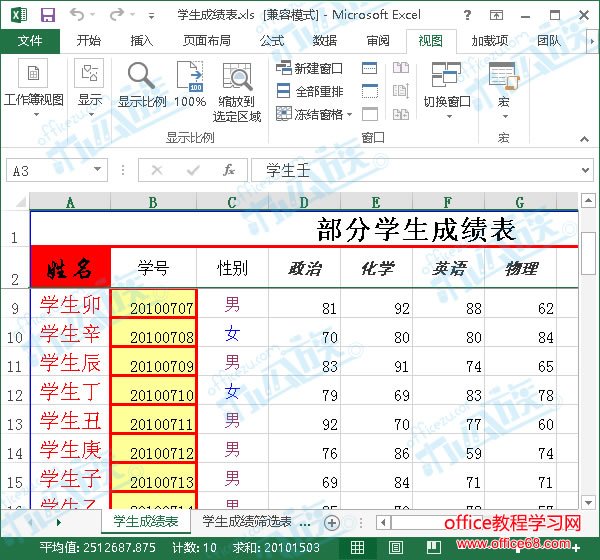Select row 12 header
The width and height of the screenshot is (600, 560).
point(15,390)
